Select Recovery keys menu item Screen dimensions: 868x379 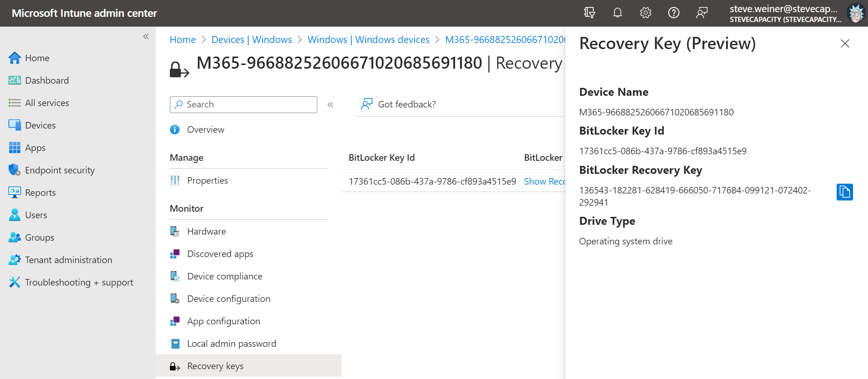tap(248, 366)
